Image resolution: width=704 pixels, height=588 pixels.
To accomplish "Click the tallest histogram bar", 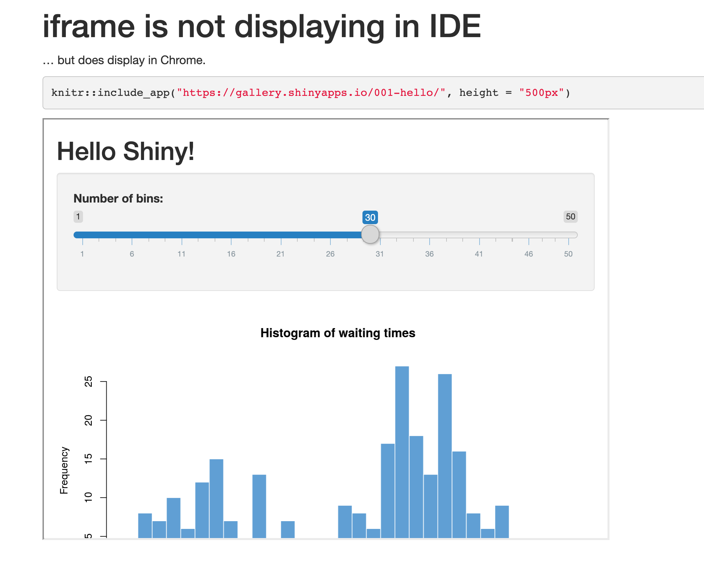I will coord(402,452).
